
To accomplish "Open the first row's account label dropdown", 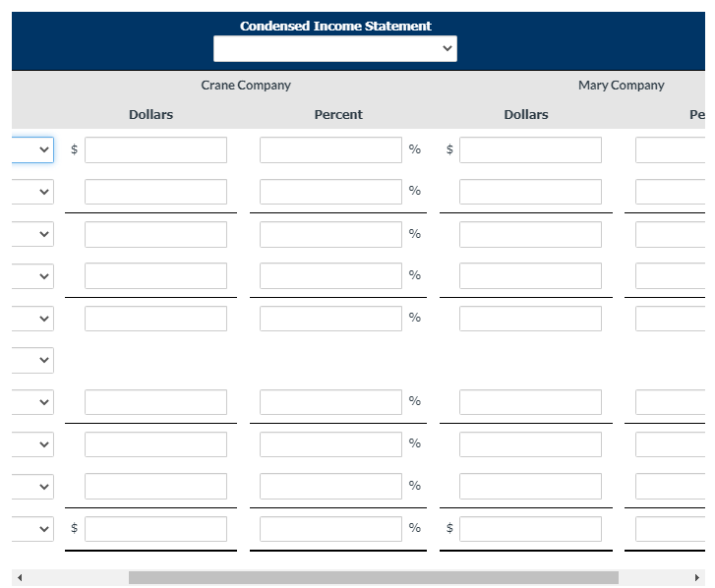I will coord(32,149).
